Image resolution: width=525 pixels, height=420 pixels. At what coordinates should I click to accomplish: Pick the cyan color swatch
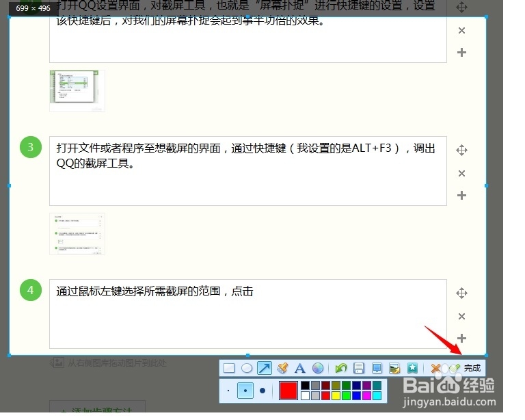click(377, 395)
